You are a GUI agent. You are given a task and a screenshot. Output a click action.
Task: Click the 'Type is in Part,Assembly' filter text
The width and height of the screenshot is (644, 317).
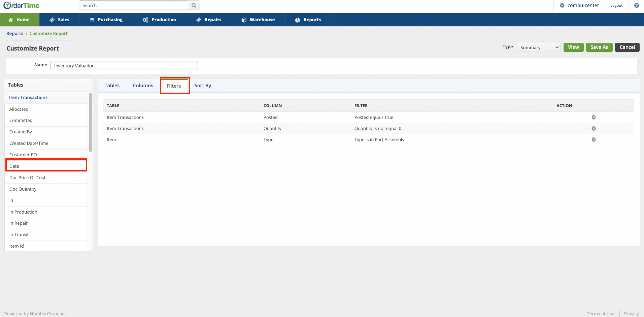[x=379, y=139]
